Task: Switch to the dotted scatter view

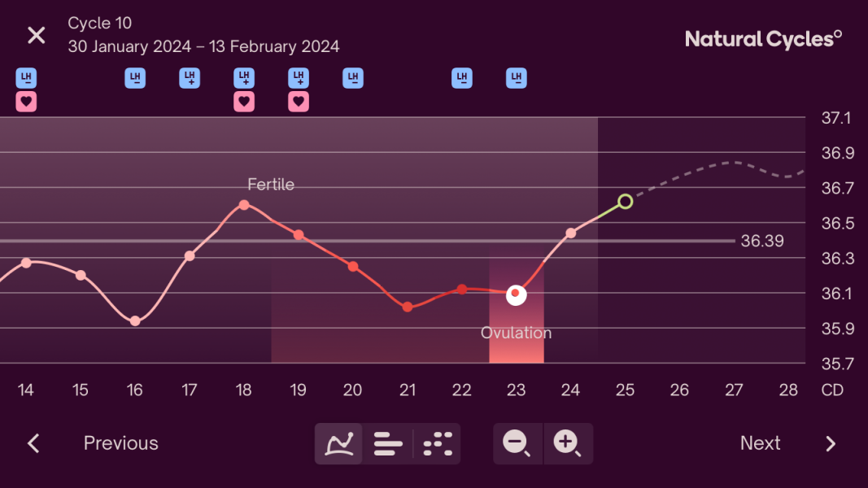Action: coord(438,444)
